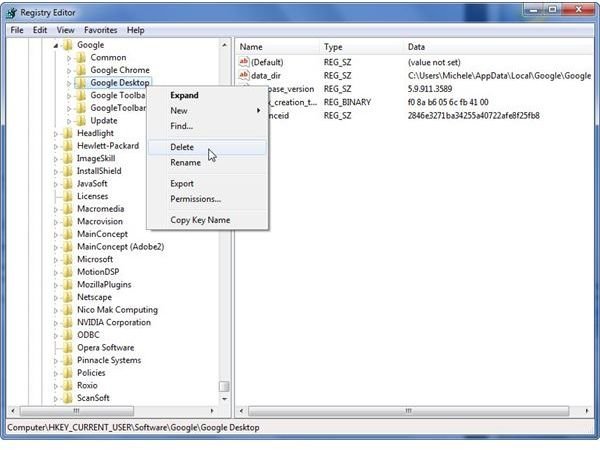Image resolution: width=600 pixels, height=450 pixels.
Task: Sort values by the Type column header
Action: [x=362, y=47]
